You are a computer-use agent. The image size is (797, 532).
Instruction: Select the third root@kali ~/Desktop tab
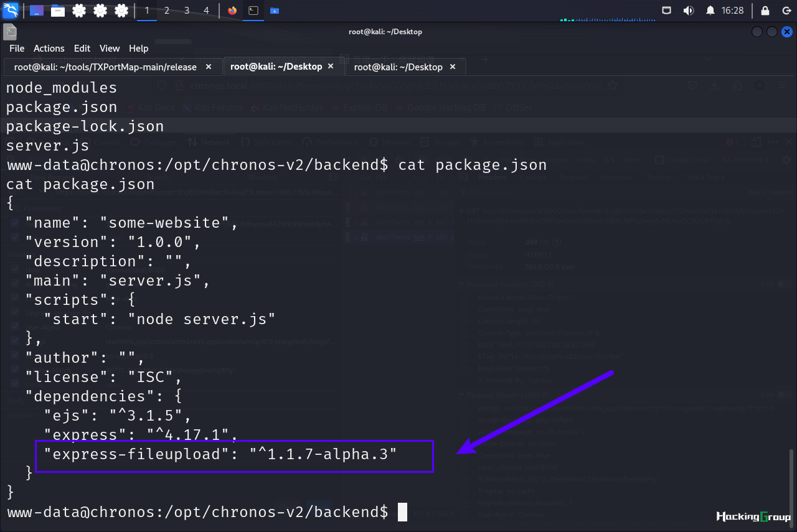coord(398,67)
